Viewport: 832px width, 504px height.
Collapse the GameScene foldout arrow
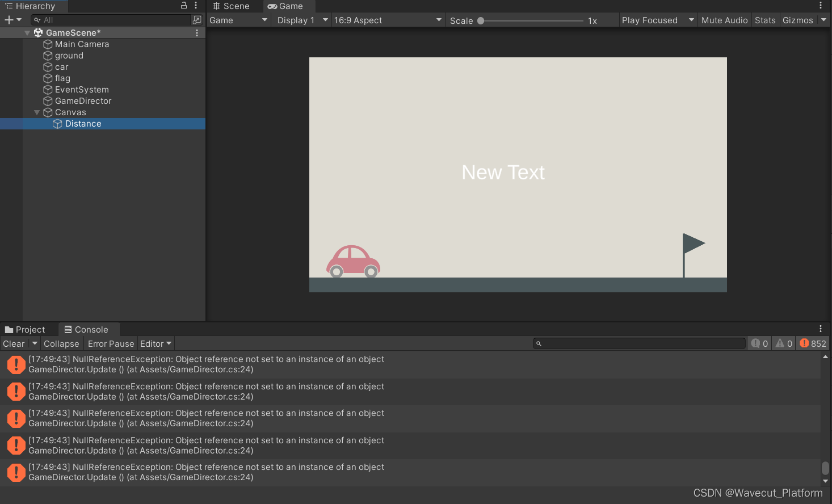coord(27,33)
